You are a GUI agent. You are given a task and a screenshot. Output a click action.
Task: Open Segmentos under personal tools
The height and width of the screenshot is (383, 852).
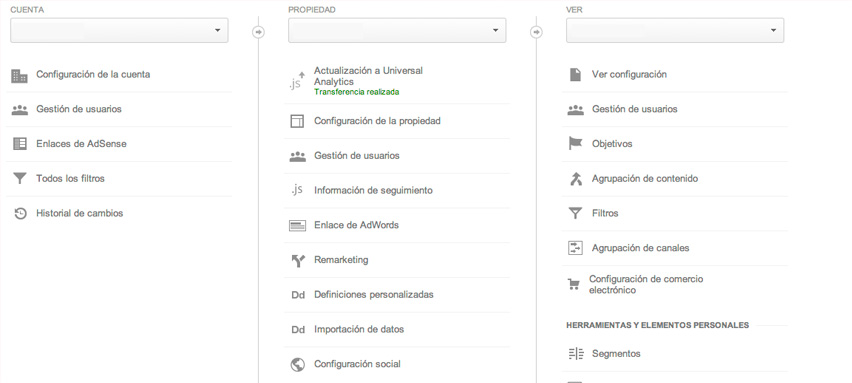616,354
